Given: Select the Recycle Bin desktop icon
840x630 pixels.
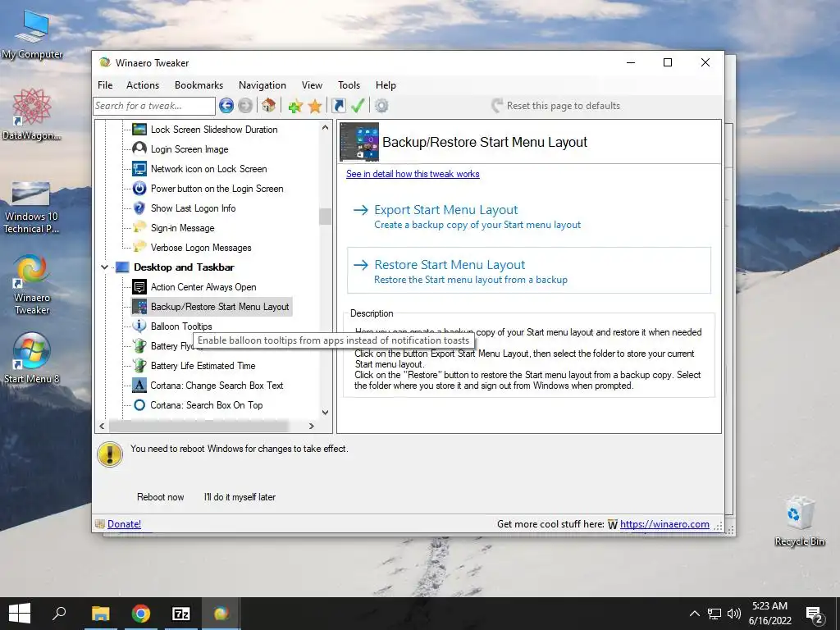Looking at the screenshot, I should click(x=799, y=521).
